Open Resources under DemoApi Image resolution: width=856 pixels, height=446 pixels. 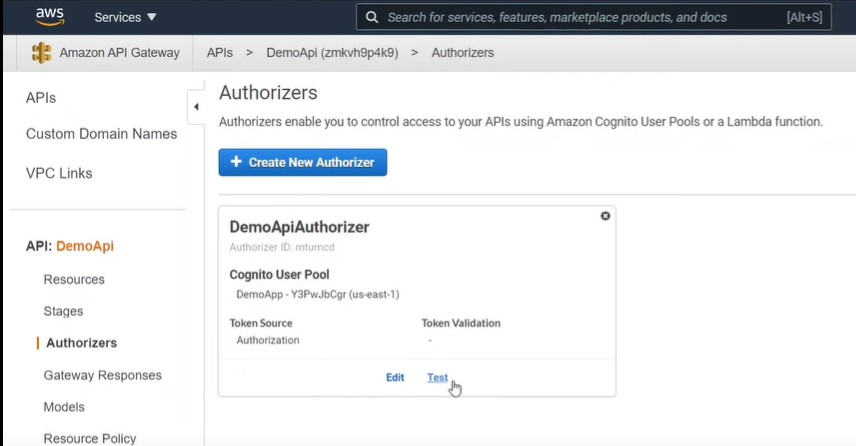click(74, 280)
